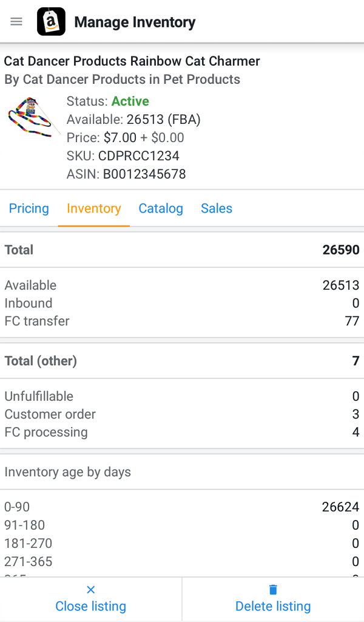Tap the Customer order row showing 3

[182, 414]
